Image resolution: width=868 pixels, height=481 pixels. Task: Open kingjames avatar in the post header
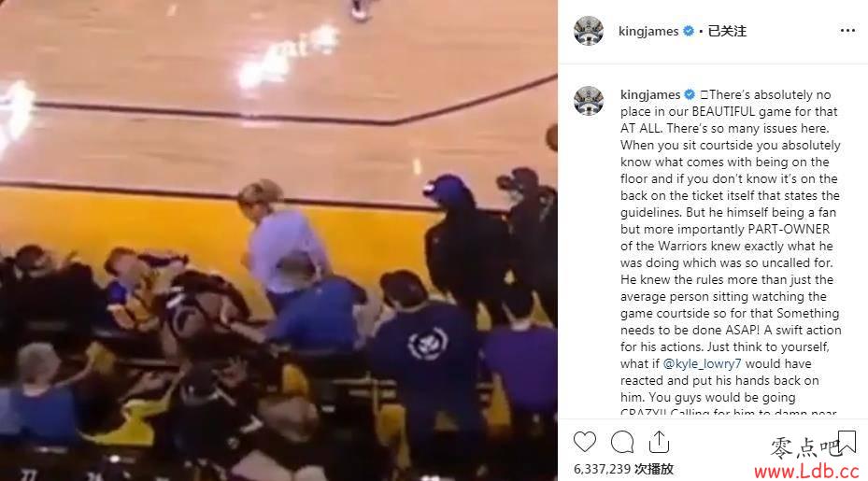pos(589,31)
